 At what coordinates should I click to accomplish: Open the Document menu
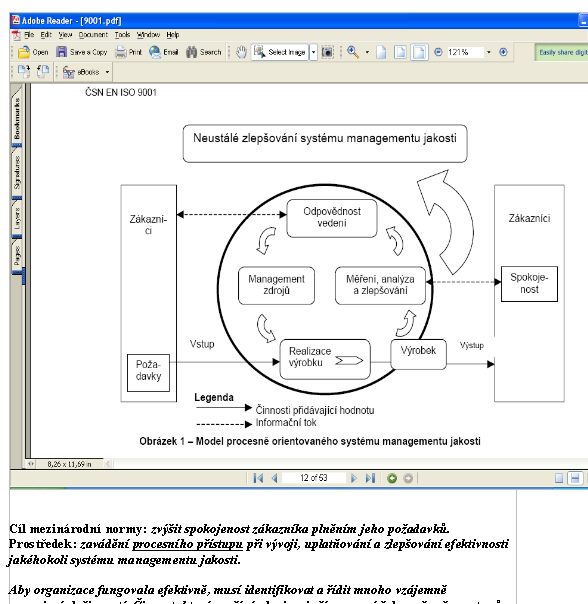[x=93, y=35]
